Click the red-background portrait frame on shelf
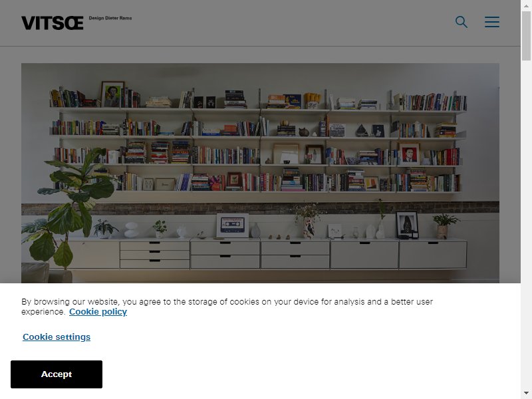Image resolution: width=532 pixels, height=399 pixels. (x=409, y=154)
